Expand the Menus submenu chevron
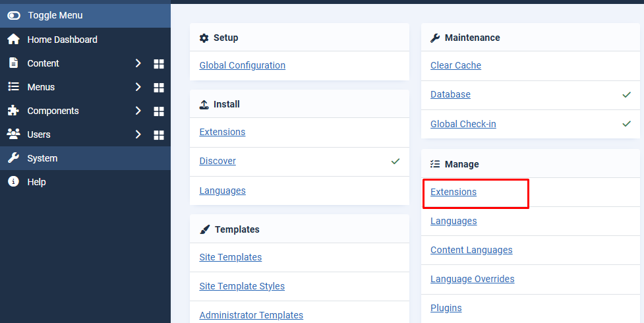The image size is (644, 323). click(138, 87)
